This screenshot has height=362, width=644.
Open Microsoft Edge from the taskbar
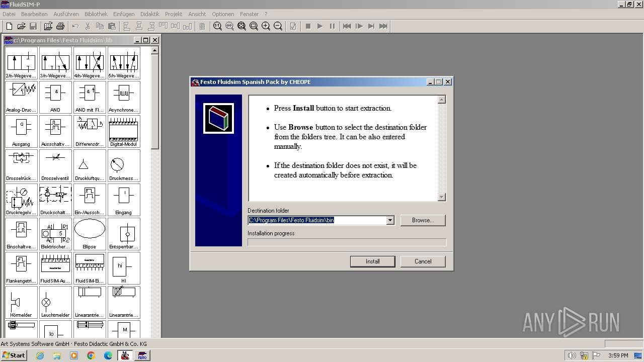pos(108,355)
